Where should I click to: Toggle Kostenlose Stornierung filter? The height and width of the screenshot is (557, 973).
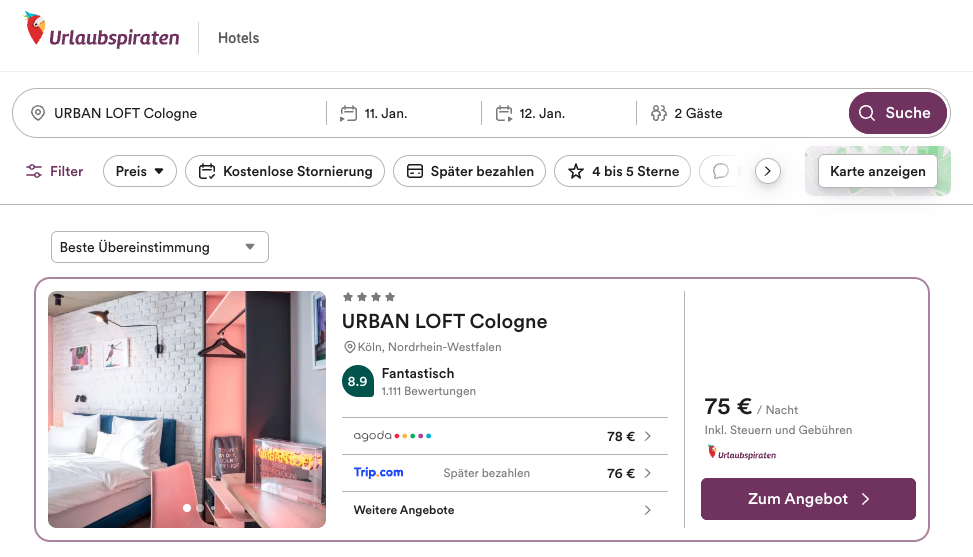coord(286,171)
